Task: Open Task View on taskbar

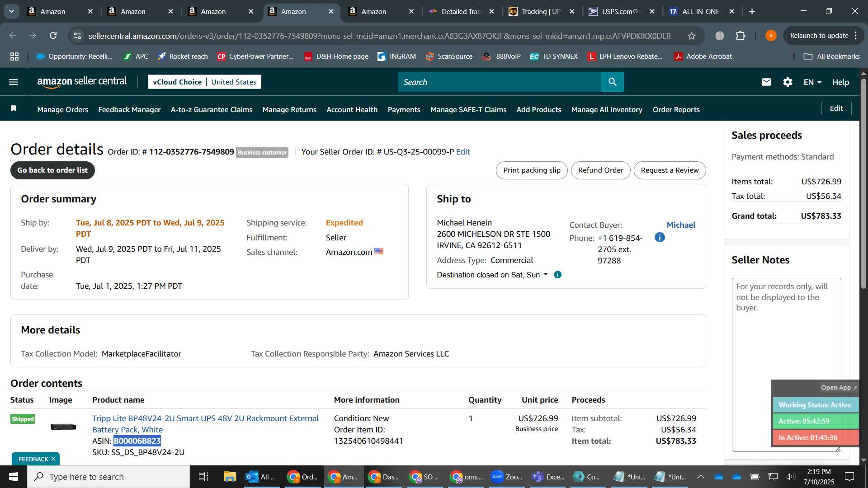Action: [x=203, y=477]
